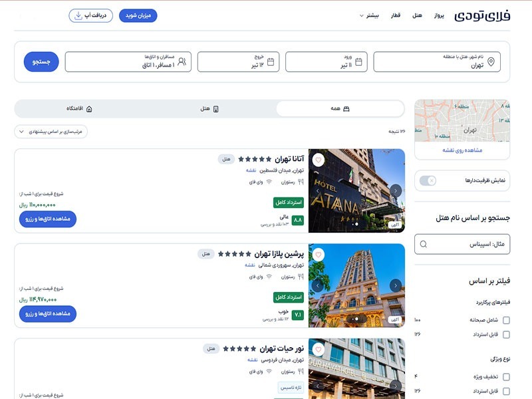Image resolution: width=532 pixels, height=399 pixels.
Task: Click the building icon in the هتل tab
Action: point(215,109)
